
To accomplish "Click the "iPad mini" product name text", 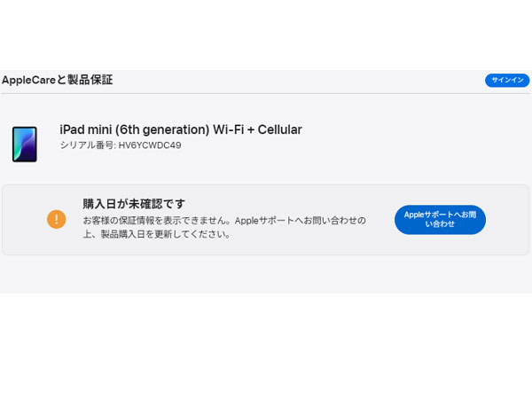I will 86,129.
